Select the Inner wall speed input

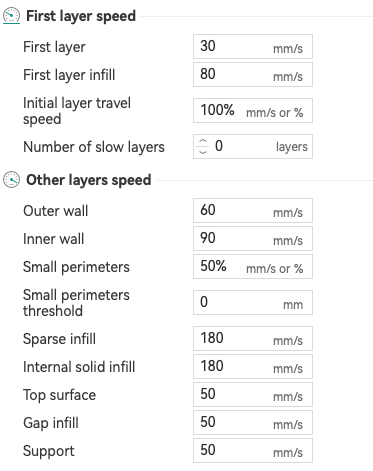click(253, 238)
